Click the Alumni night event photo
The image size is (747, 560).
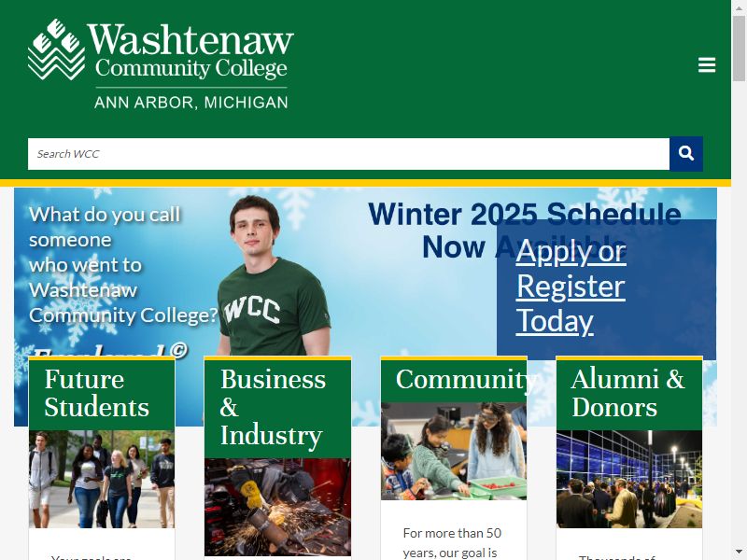point(628,479)
